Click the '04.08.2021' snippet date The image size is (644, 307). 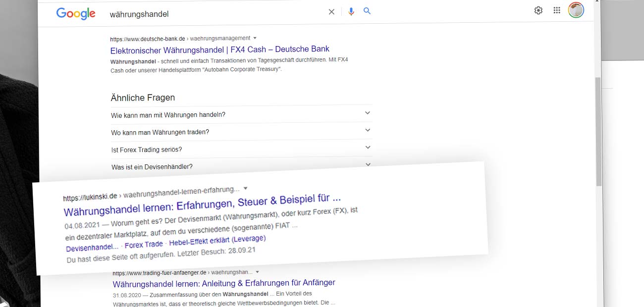click(x=81, y=226)
